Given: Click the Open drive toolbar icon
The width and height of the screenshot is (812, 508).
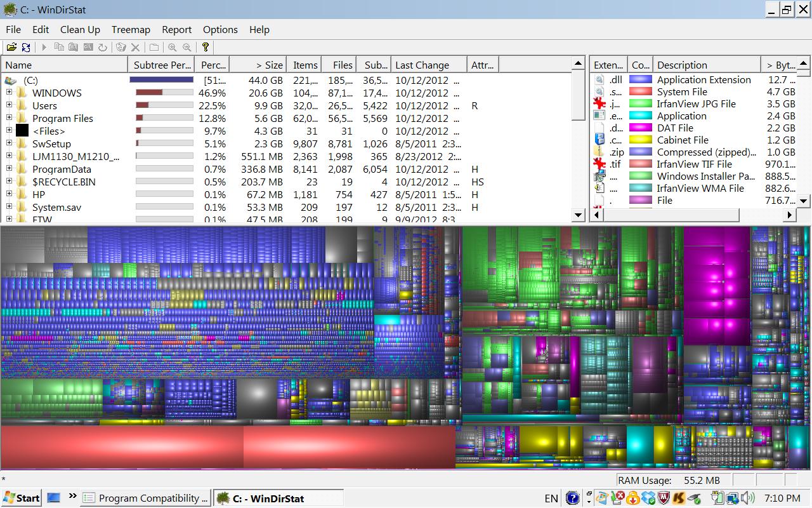Looking at the screenshot, I should coord(11,47).
